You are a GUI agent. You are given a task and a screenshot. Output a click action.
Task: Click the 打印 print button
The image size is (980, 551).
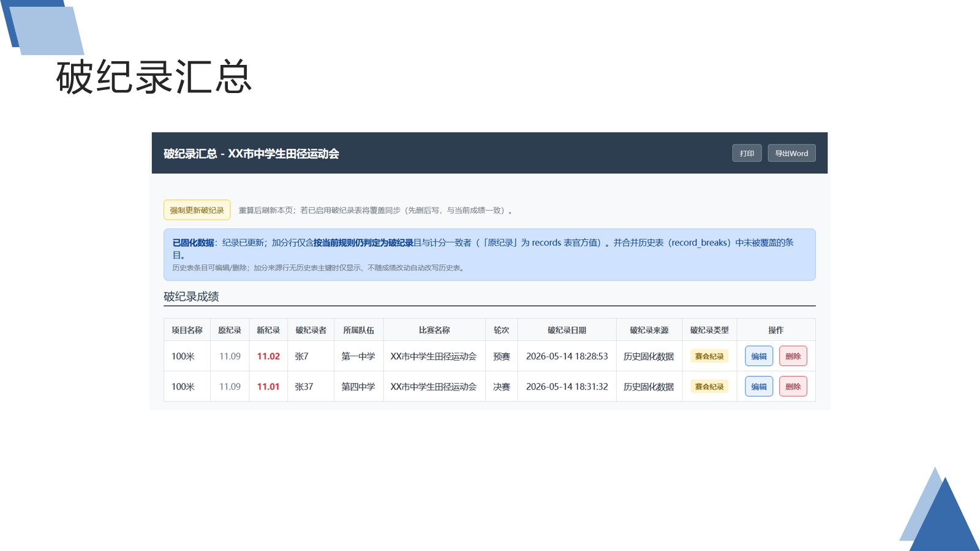(747, 153)
